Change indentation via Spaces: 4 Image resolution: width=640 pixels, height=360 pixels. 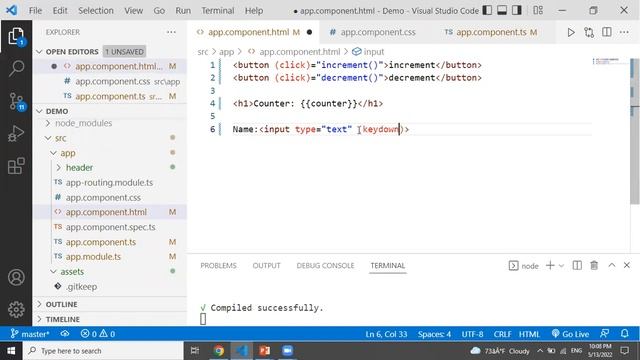(x=434, y=334)
